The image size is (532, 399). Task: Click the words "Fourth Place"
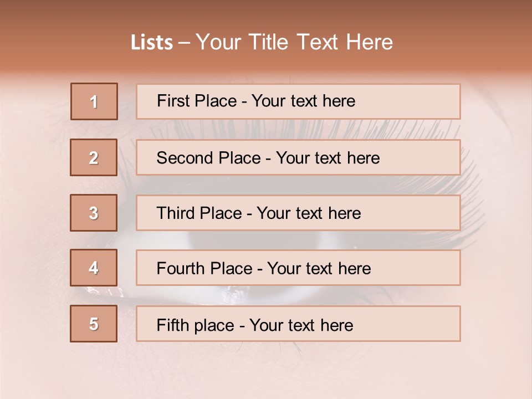(x=204, y=269)
